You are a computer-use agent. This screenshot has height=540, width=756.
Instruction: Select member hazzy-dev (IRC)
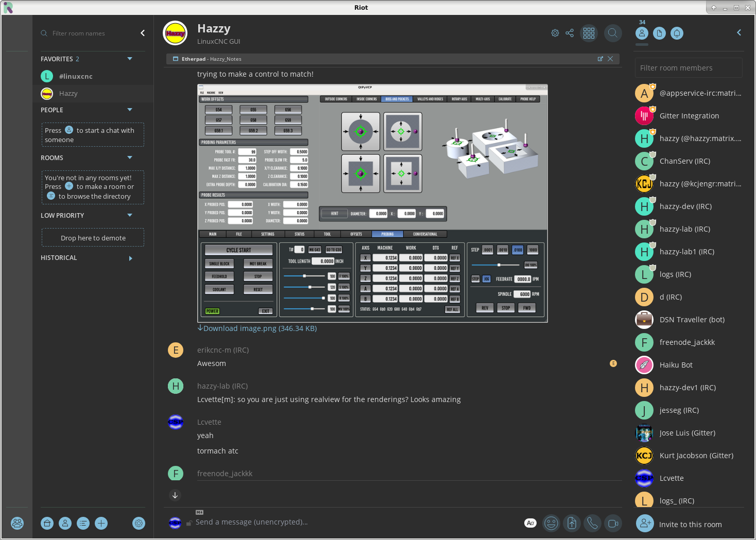click(688, 206)
